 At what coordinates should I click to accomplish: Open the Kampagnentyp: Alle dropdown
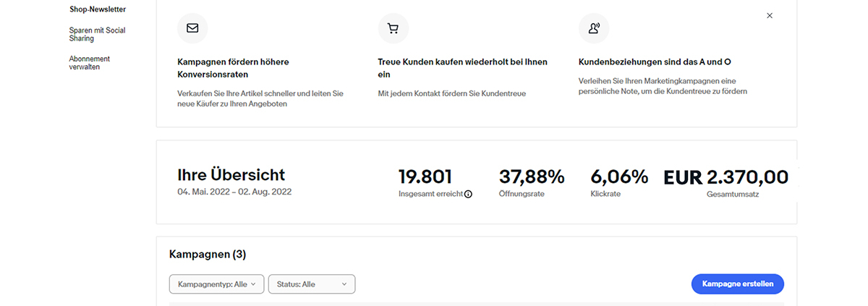tap(216, 284)
